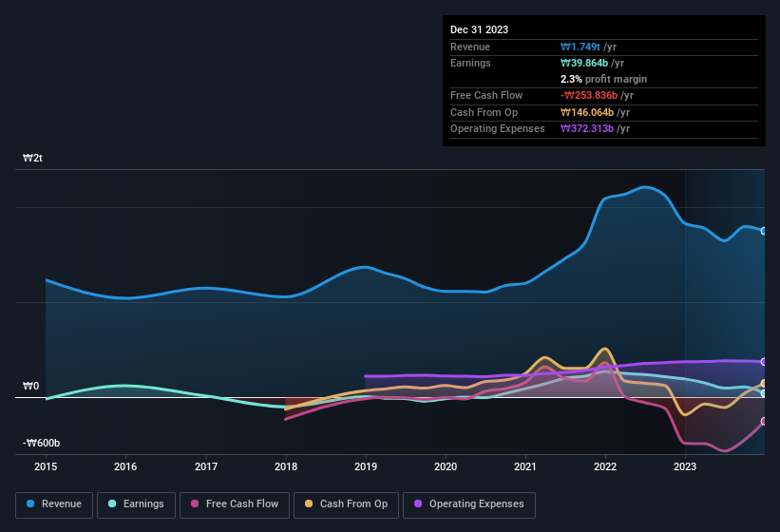Click the Dec 31 2023 tooltip heading
780x532 pixels.
point(479,29)
